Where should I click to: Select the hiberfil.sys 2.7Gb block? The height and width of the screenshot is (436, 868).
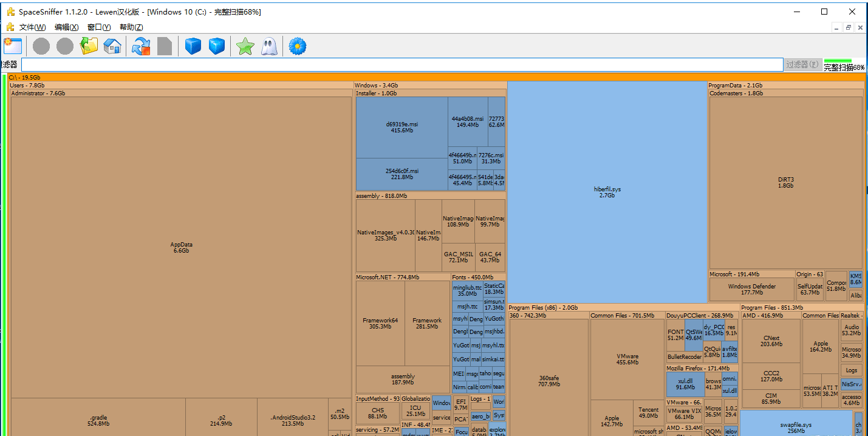607,192
